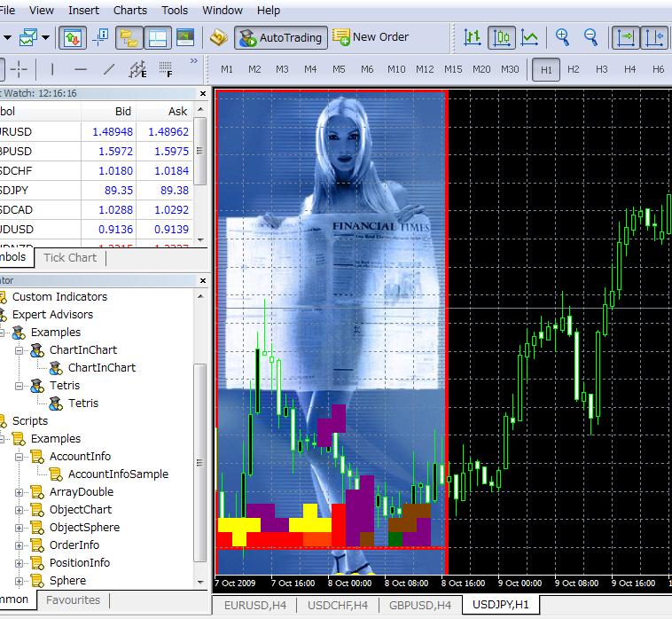Click the Ask column header
This screenshot has height=619, width=672.
pyautogui.click(x=165, y=112)
